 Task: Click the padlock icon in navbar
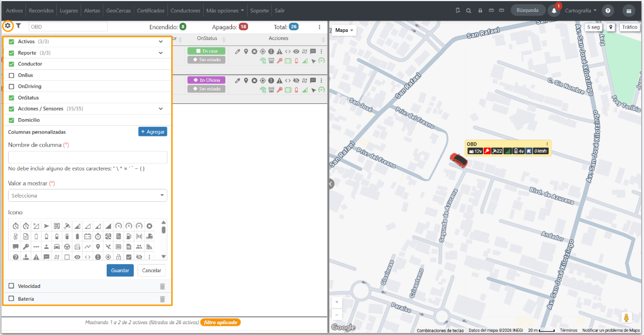click(480, 11)
